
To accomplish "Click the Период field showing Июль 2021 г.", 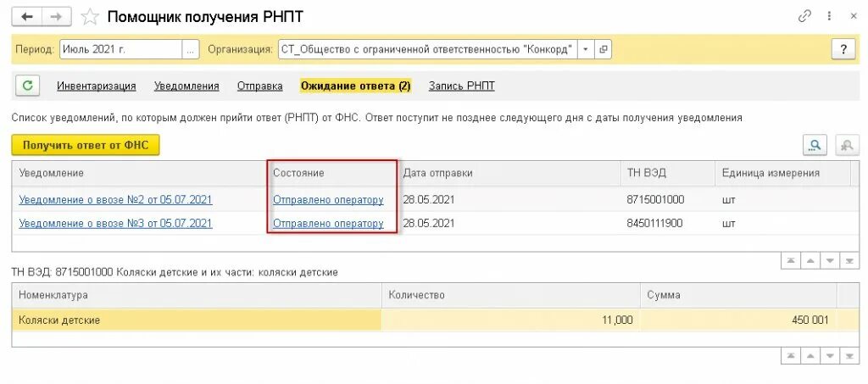I will click(120, 49).
